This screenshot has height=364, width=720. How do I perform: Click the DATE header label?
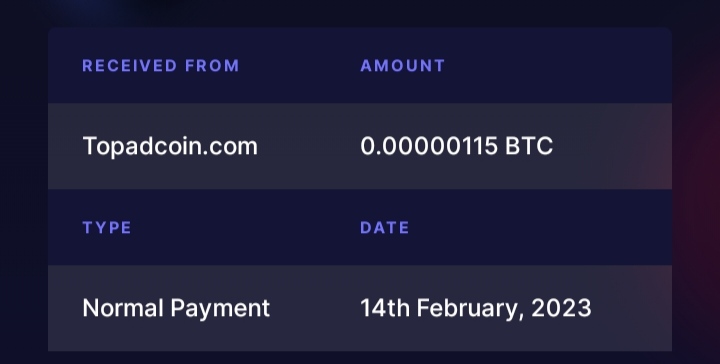385,228
